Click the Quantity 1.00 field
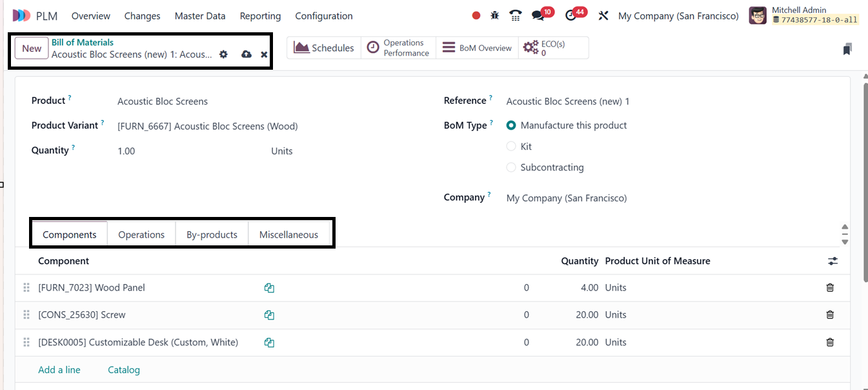The height and width of the screenshot is (390, 868). [126, 151]
